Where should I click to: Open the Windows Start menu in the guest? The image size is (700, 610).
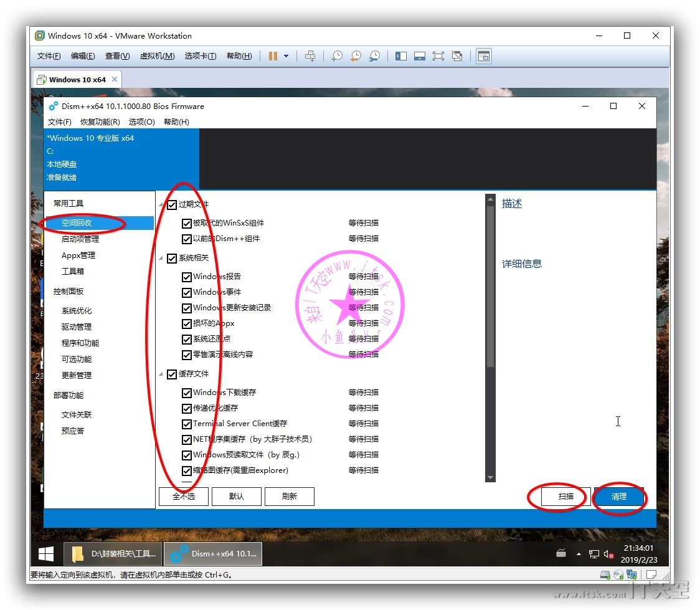tap(46, 554)
